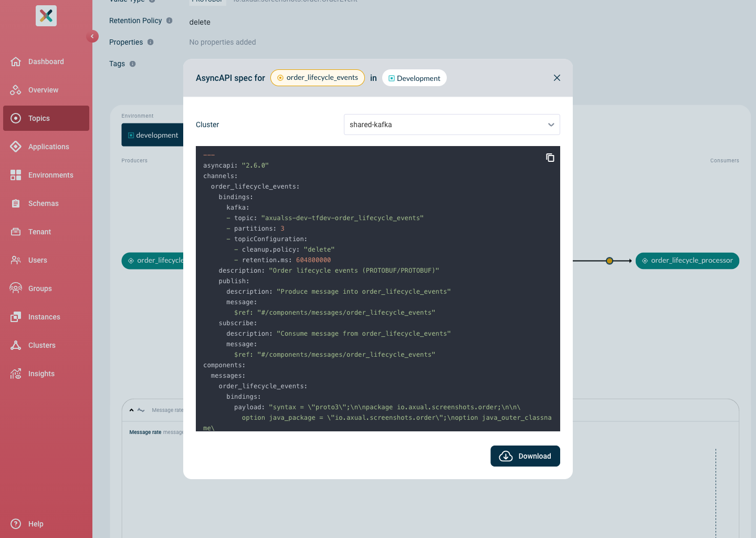Image resolution: width=756 pixels, height=538 pixels.
Task: Click 'No properties added' text
Action: coord(223,42)
